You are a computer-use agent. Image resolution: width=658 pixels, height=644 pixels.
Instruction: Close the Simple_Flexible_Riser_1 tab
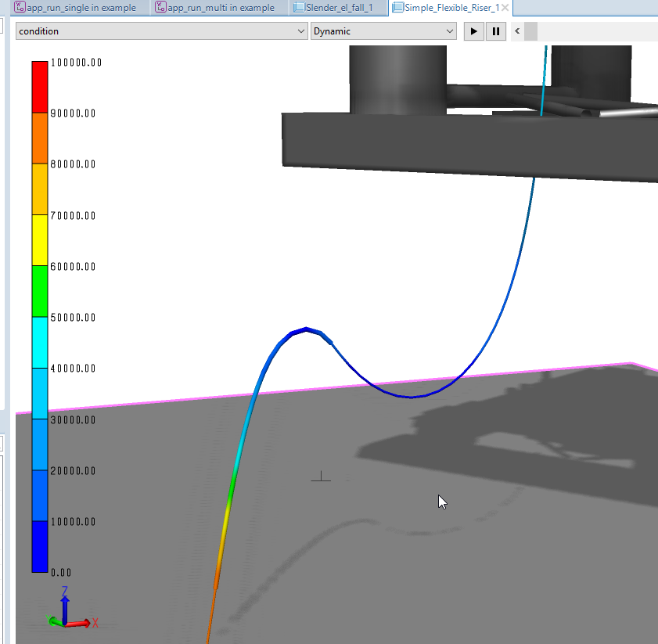505,8
